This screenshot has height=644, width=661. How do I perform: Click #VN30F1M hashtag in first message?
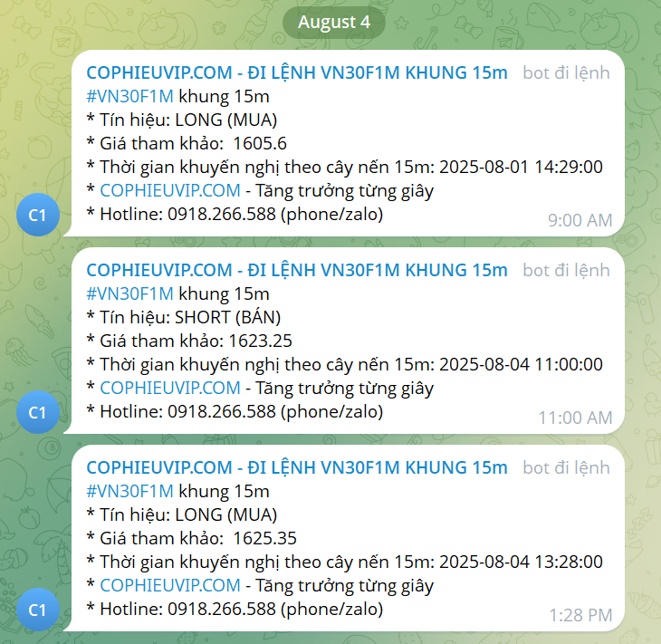coord(129,97)
